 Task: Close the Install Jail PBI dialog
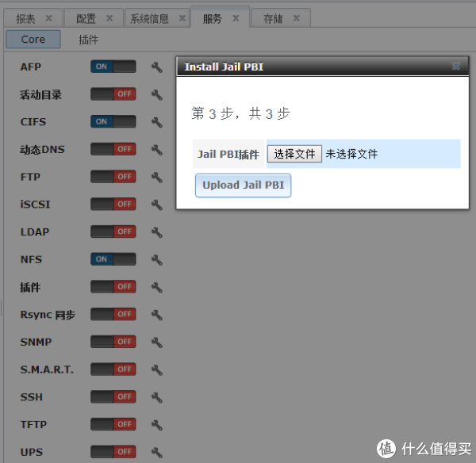click(x=455, y=67)
